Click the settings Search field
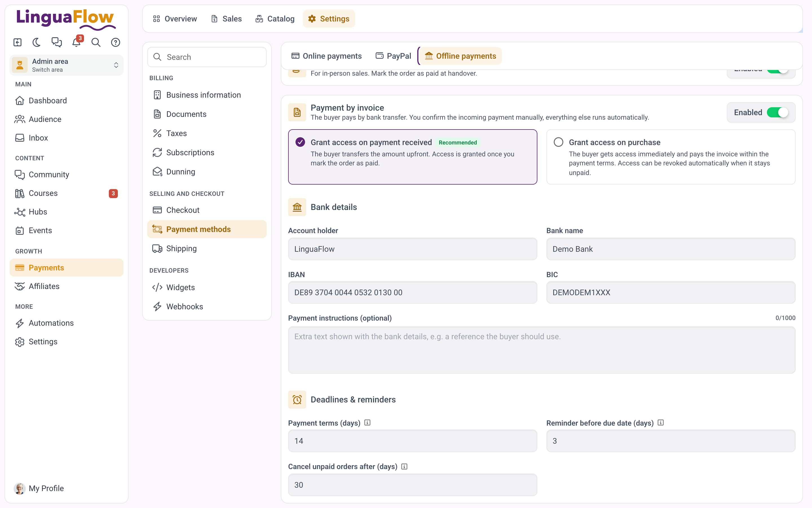 click(x=207, y=57)
